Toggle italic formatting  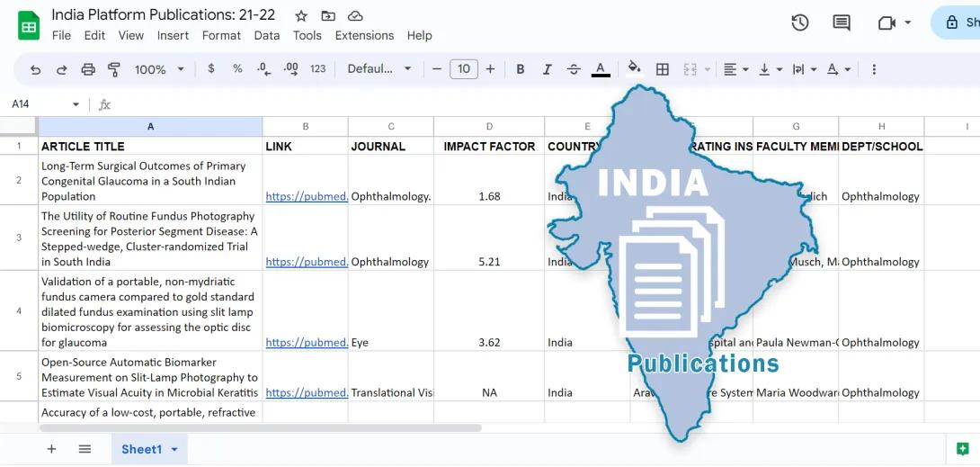548,69
